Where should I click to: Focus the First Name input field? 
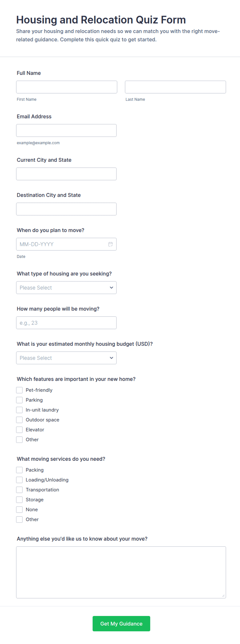tap(67, 87)
